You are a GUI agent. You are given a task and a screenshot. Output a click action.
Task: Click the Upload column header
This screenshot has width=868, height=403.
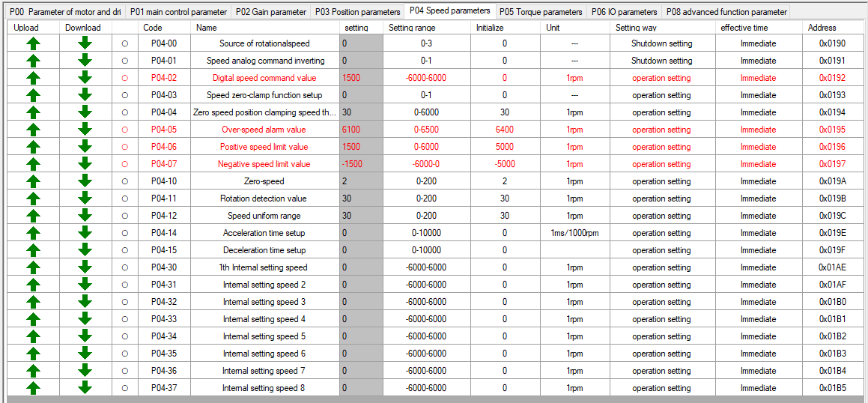pyautogui.click(x=33, y=27)
